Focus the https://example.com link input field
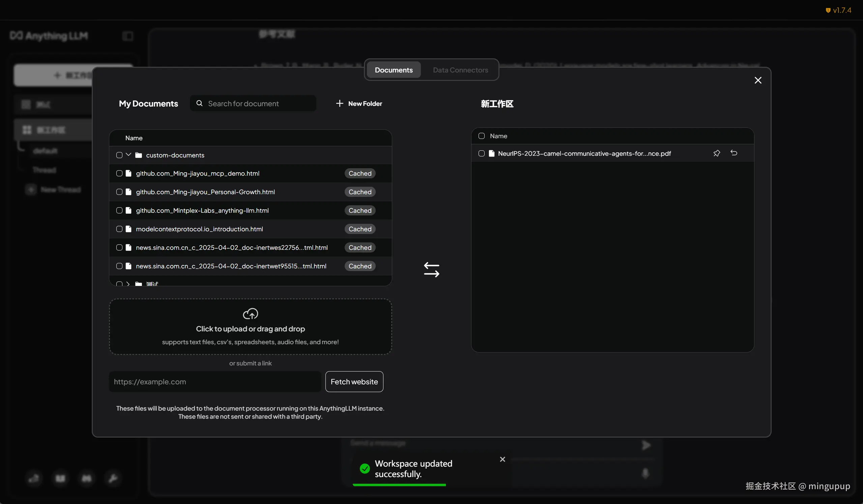The width and height of the screenshot is (863, 504). 215,382
